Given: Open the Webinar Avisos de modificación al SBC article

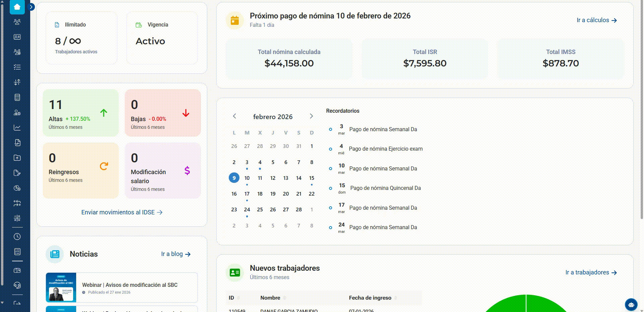Looking at the screenshot, I should point(122,288).
